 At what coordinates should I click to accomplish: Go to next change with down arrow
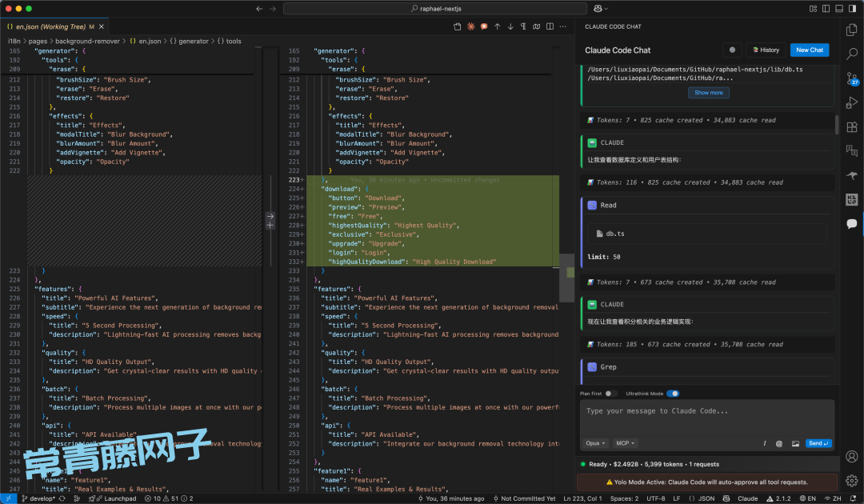[x=510, y=26]
